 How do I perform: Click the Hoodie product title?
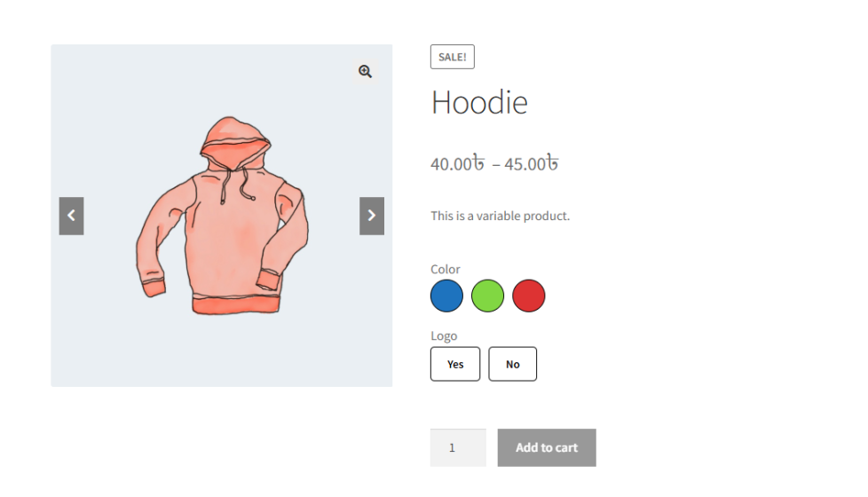click(x=479, y=102)
